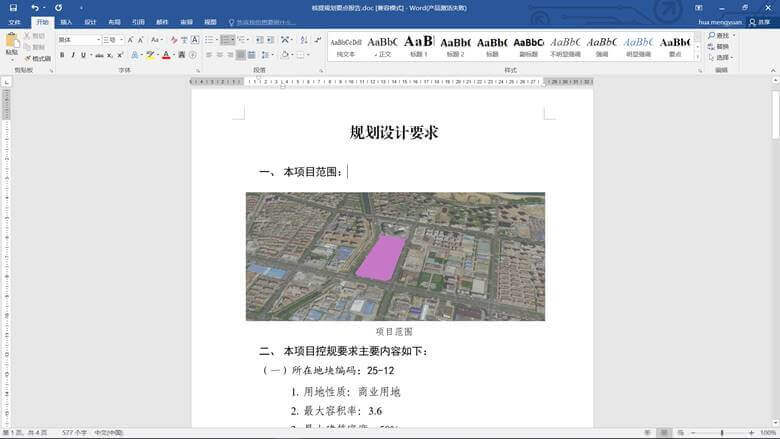Viewport: 780px width, 439px height.
Task: Click the Cut scissors icon
Action: [x=27, y=36]
